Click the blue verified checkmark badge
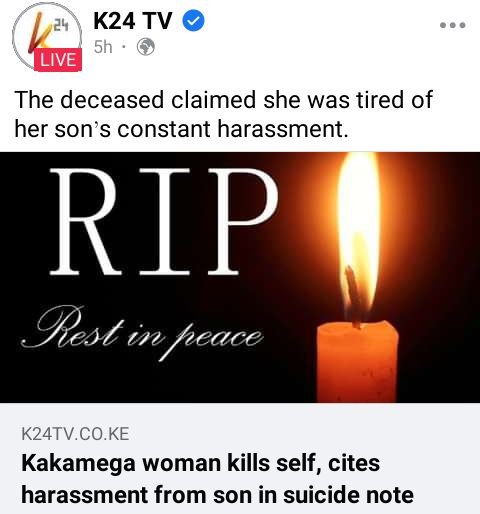Image resolution: width=480 pixels, height=514 pixels. [x=193, y=21]
